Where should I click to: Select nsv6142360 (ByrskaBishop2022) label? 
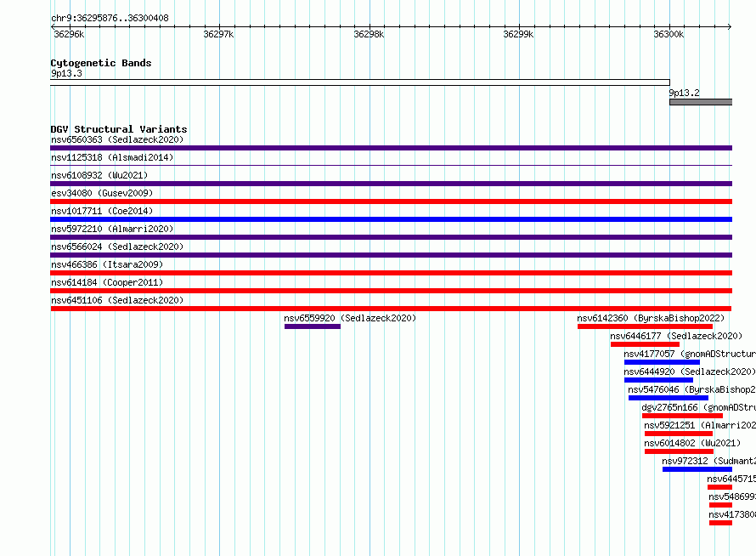pyautogui.click(x=651, y=318)
